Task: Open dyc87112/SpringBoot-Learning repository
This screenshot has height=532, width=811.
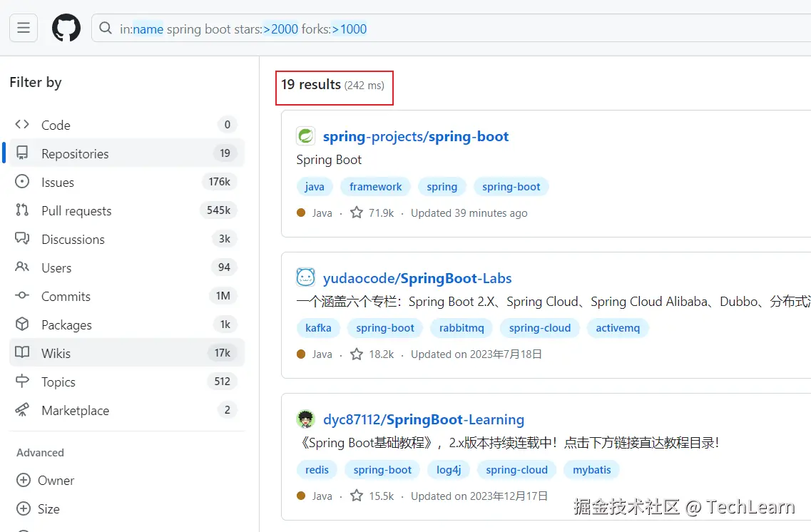Action: click(x=424, y=419)
